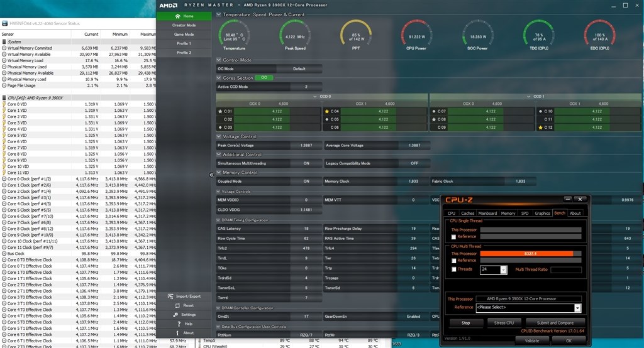Image resolution: width=644 pixels, height=348 pixels.
Task: Collapse the sidebar with the double-chevron icon
Action: tap(211, 175)
